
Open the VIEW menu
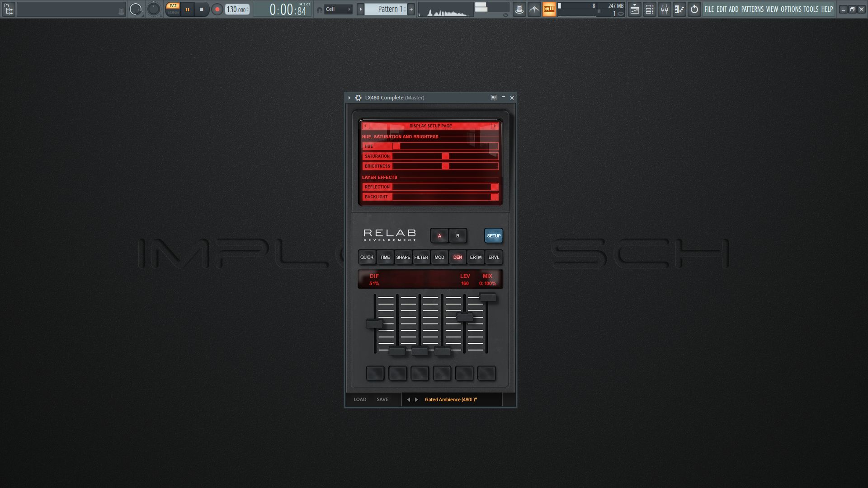(x=772, y=9)
